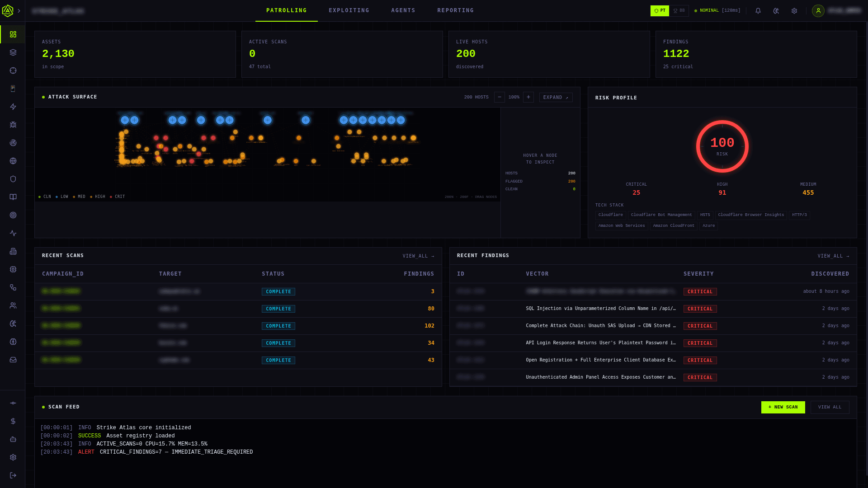Viewport: 868px width, 488px height.
Task: Open the radar sidebar icon
Action: coord(13,143)
